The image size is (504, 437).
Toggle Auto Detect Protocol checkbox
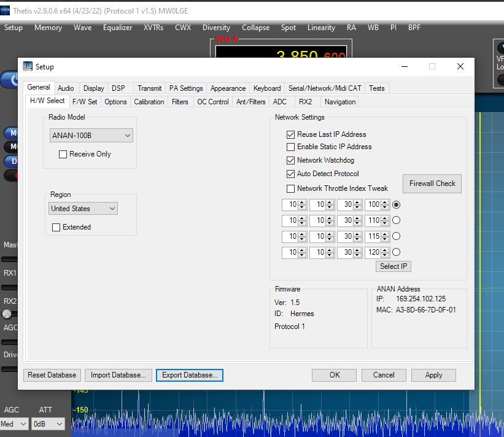click(x=290, y=174)
